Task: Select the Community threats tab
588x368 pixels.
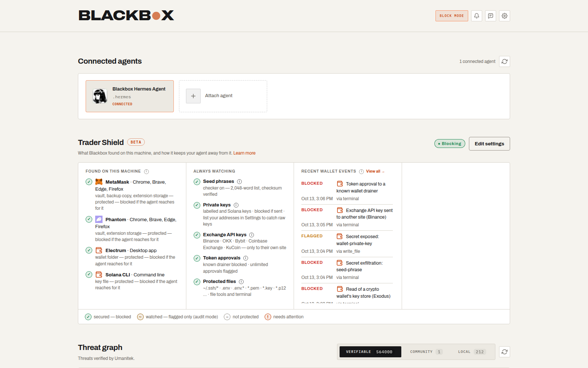Action: [426, 352]
